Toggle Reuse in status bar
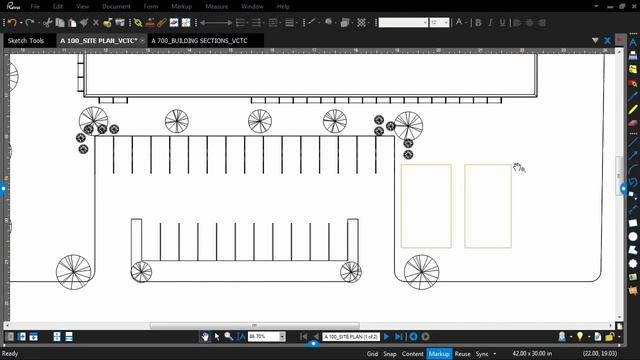The height and width of the screenshot is (360, 640). (462, 354)
